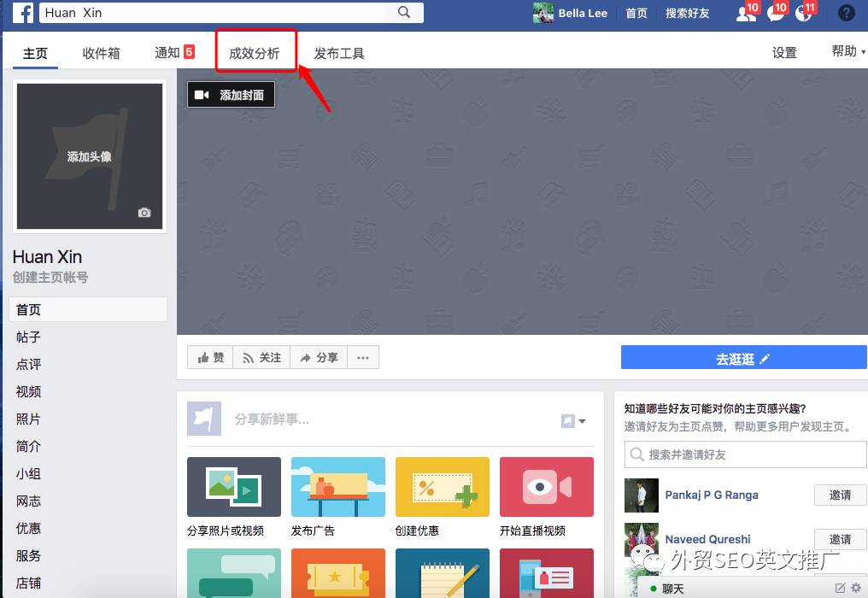Select 视频 in left sidebar
The image size is (868, 598).
coord(28,391)
